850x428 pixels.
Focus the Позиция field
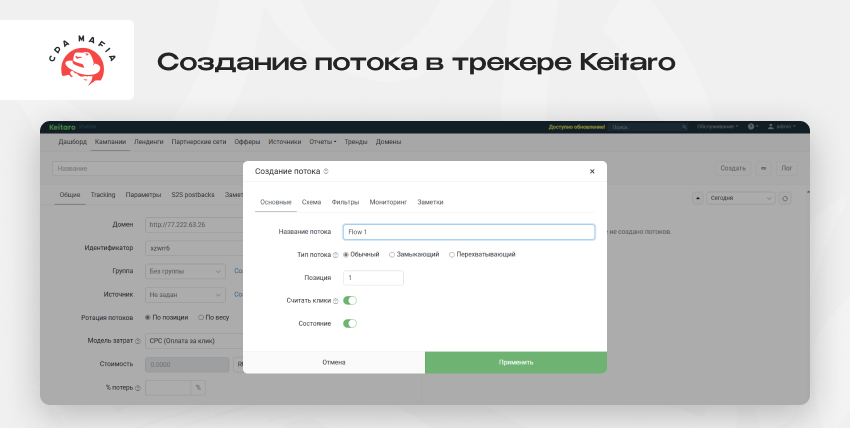[374, 278]
